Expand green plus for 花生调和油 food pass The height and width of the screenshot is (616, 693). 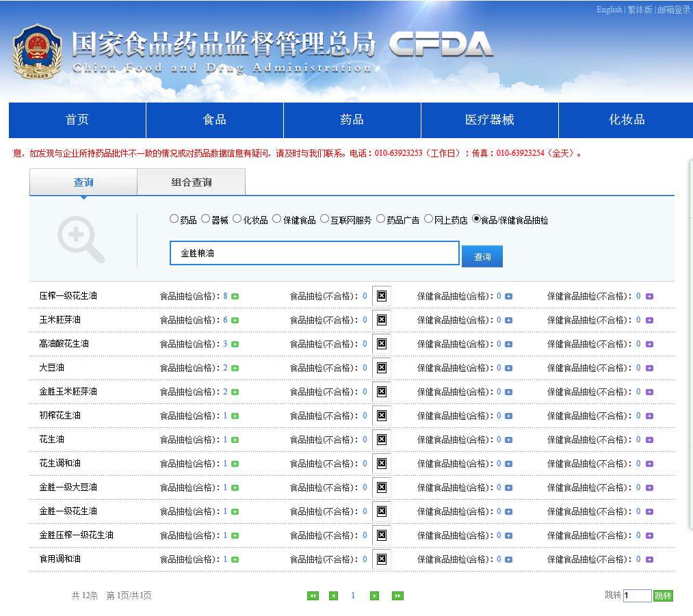coord(235,464)
